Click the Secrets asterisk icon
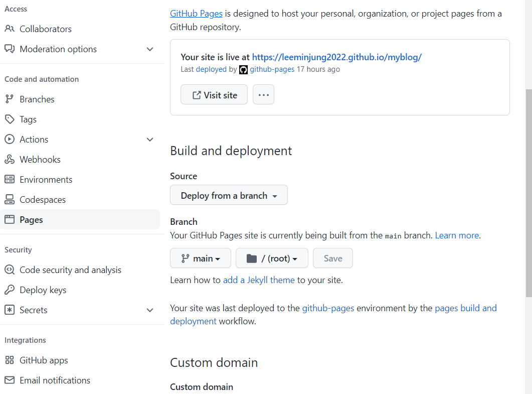Viewport: 532px width, 394px height. [x=10, y=310]
